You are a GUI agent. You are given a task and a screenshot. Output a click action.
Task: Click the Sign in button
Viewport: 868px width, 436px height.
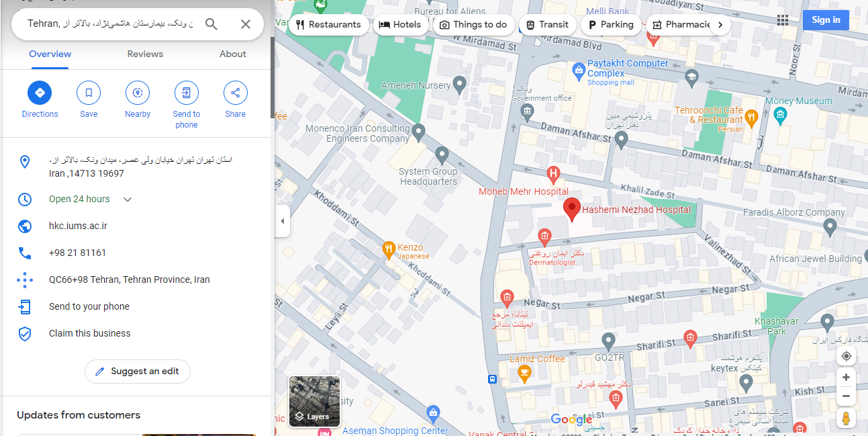click(825, 20)
